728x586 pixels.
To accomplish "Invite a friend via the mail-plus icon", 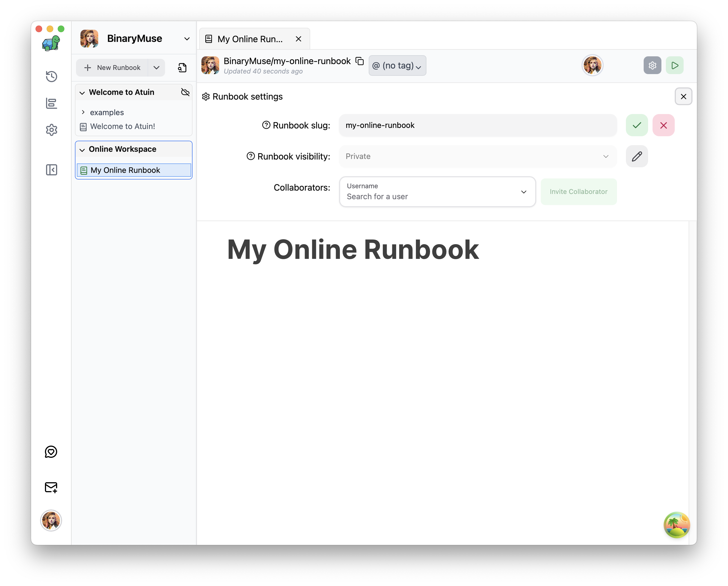I will tap(51, 488).
